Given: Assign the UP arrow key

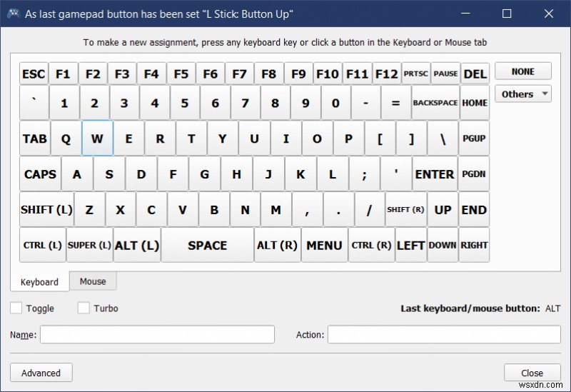Looking at the screenshot, I should click(443, 209).
